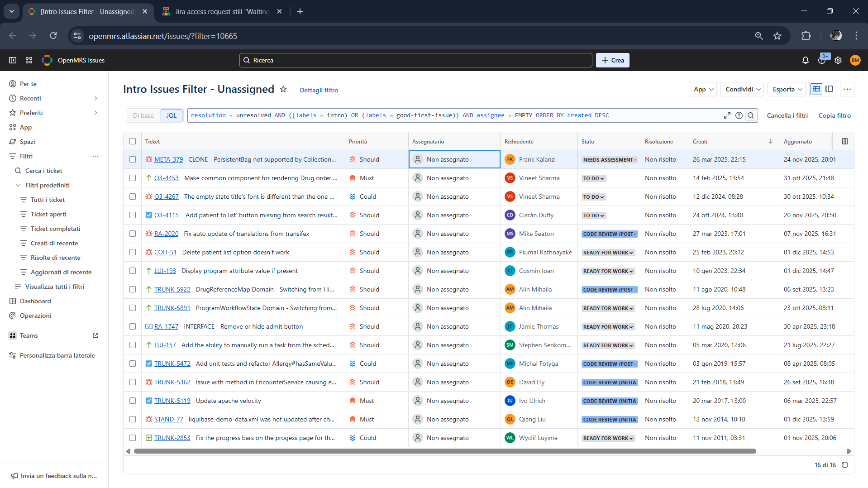Viewport: 868px width, 488px height.
Task: Switch to the Di base search mode
Action: (143, 115)
